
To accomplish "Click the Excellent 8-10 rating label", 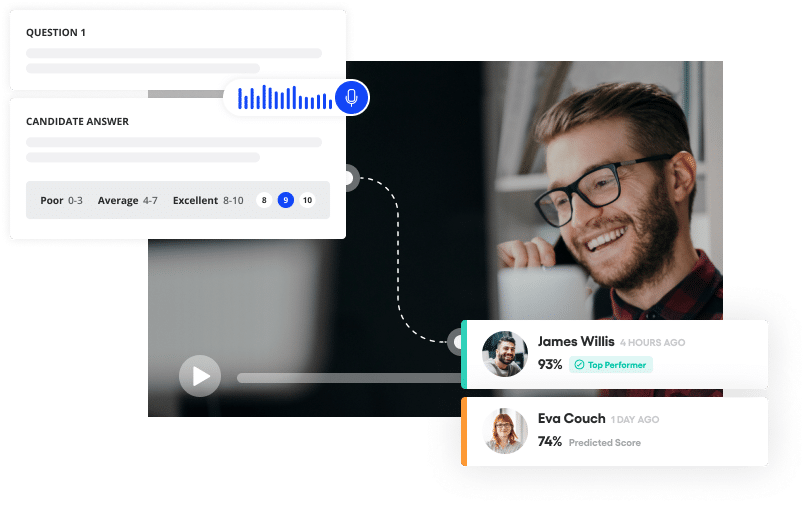I will 208,200.
